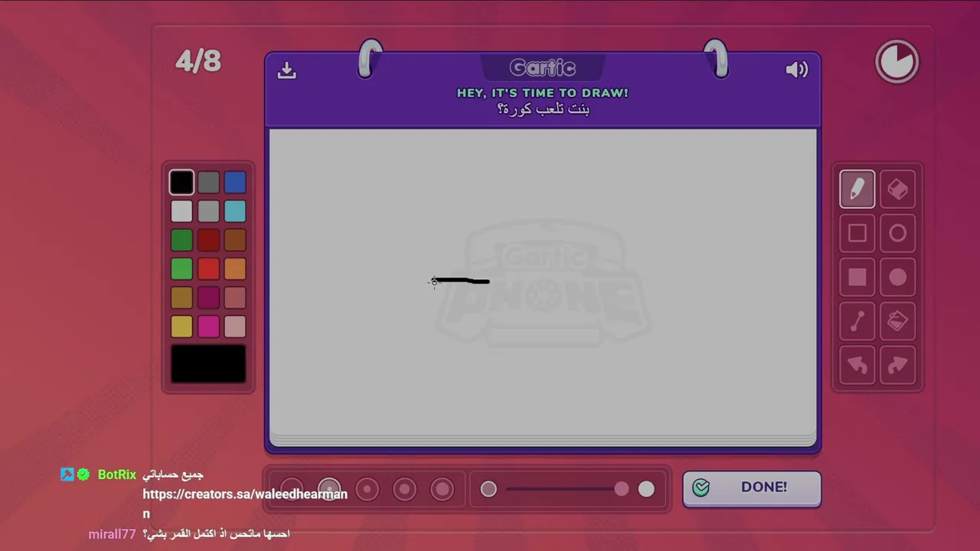Image resolution: width=980 pixels, height=551 pixels.
Task: Pick the yellow color swatch
Action: (181, 327)
